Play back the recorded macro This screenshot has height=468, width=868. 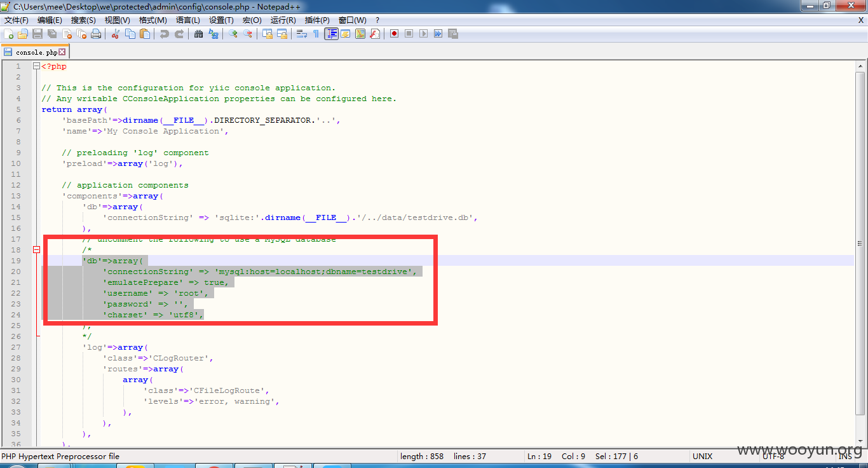click(424, 34)
